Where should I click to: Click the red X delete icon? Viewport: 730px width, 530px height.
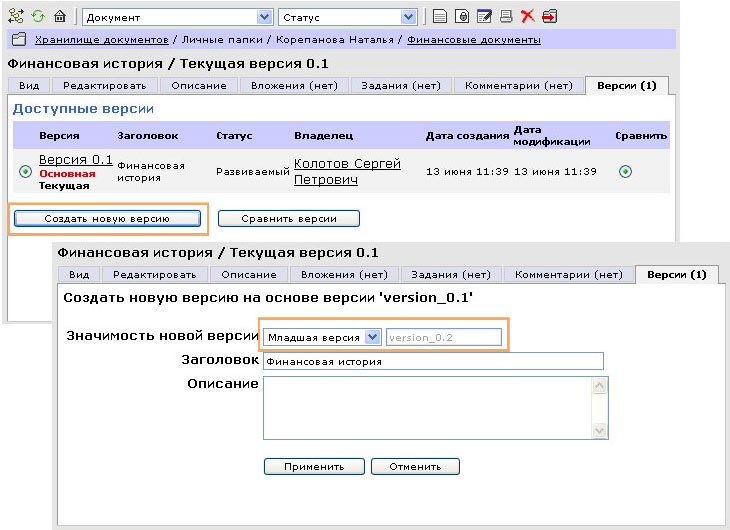(x=527, y=17)
